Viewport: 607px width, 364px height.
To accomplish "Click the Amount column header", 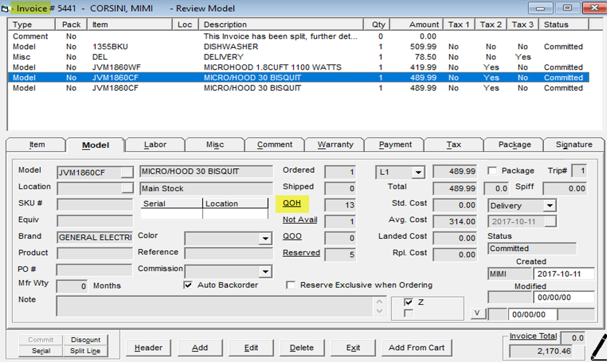I will point(416,24).
